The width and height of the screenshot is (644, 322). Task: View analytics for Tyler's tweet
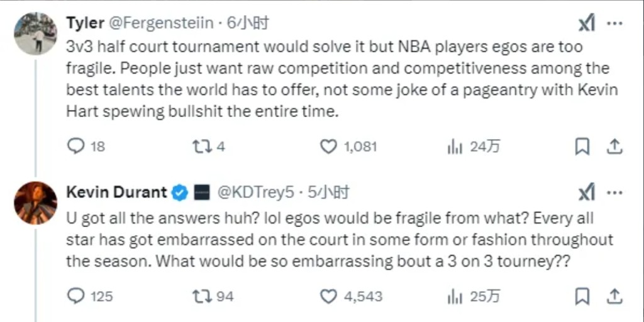[x=454, y=147]
